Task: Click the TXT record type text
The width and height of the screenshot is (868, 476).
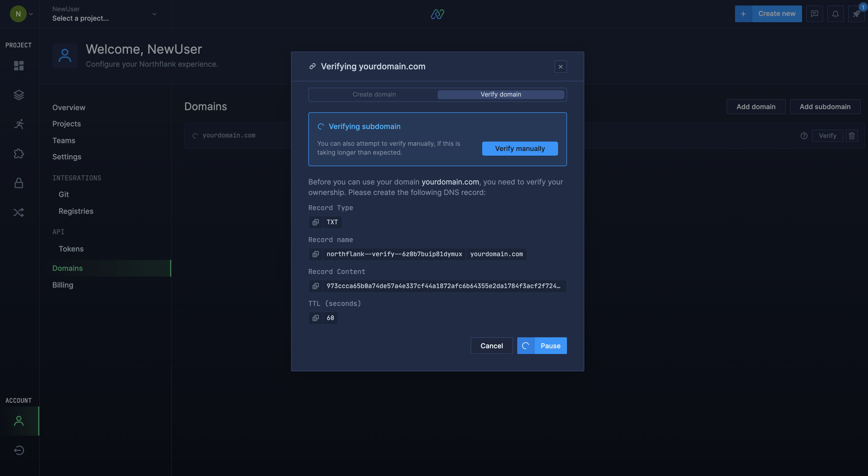Action: coord(332,222)
